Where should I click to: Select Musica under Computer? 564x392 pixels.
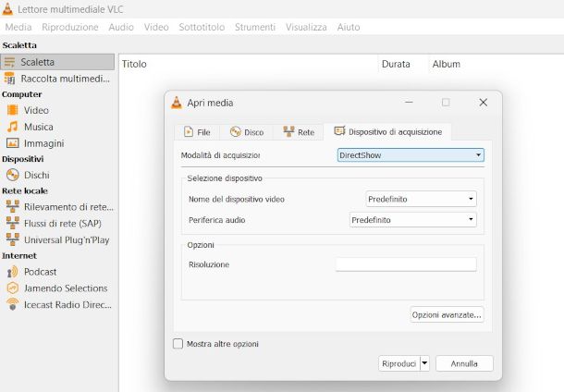coord(57,127)
